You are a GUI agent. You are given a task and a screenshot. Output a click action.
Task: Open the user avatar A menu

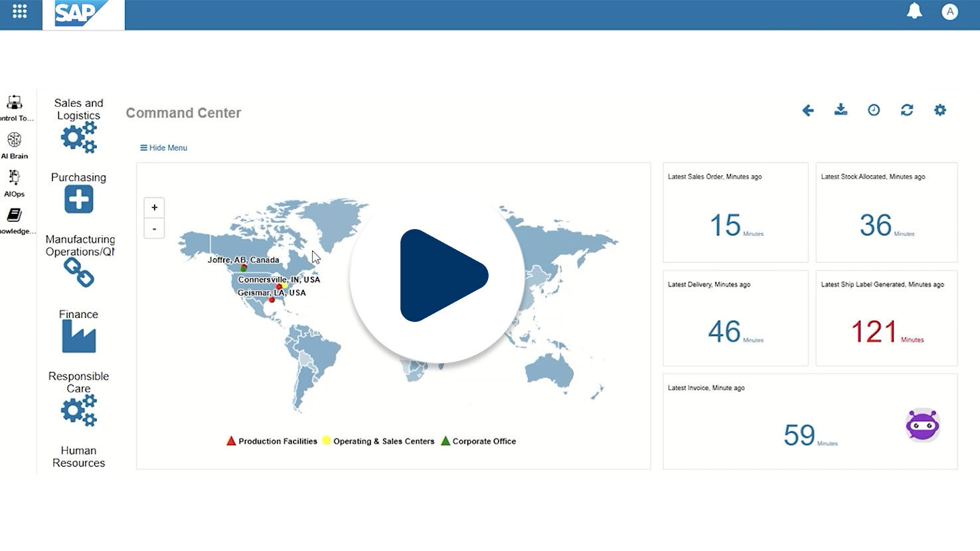[950, 11]
